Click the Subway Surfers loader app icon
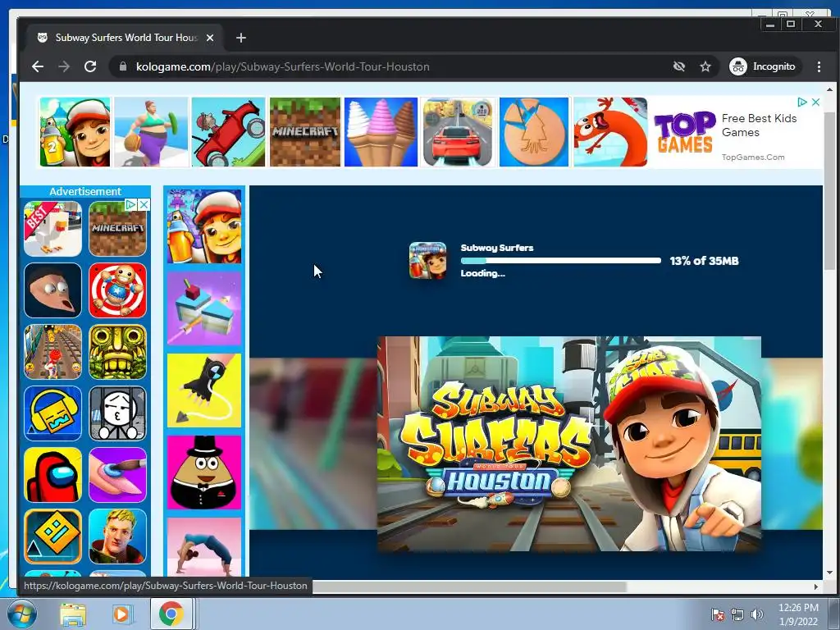 (x=427, y=261)
